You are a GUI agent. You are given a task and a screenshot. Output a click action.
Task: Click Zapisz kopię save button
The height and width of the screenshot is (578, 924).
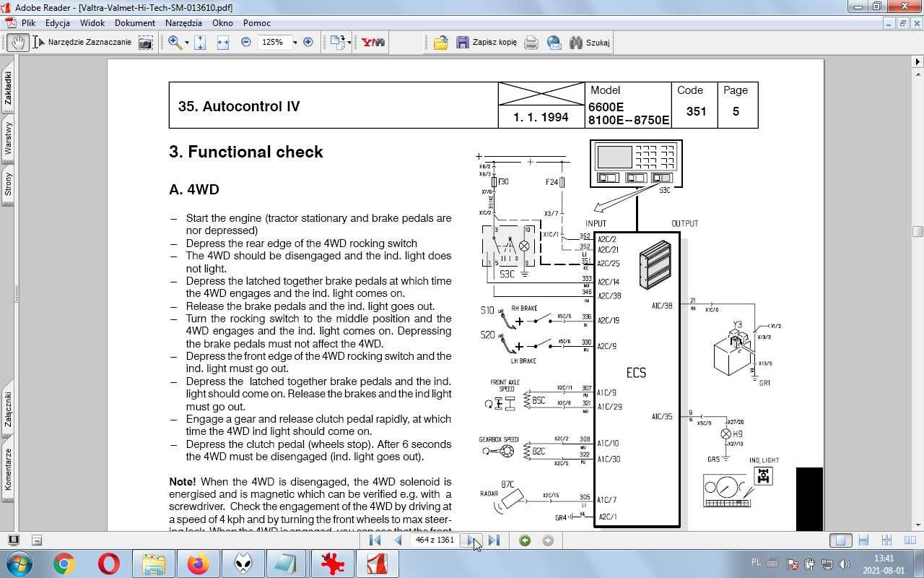[487, 43]
